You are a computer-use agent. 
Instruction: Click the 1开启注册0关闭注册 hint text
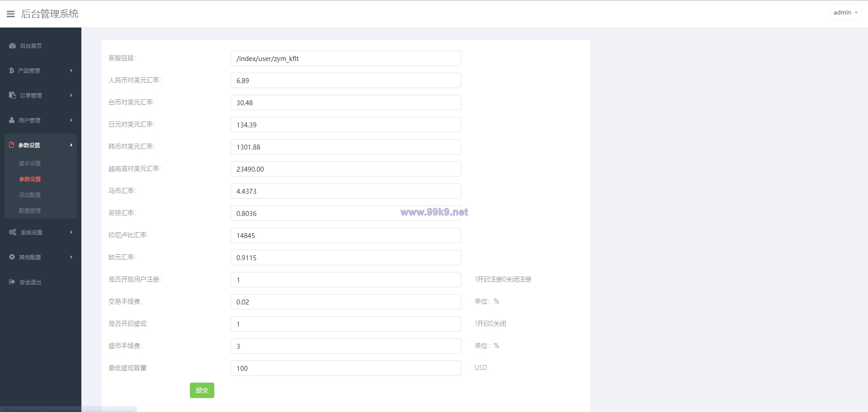pos(503,280)
